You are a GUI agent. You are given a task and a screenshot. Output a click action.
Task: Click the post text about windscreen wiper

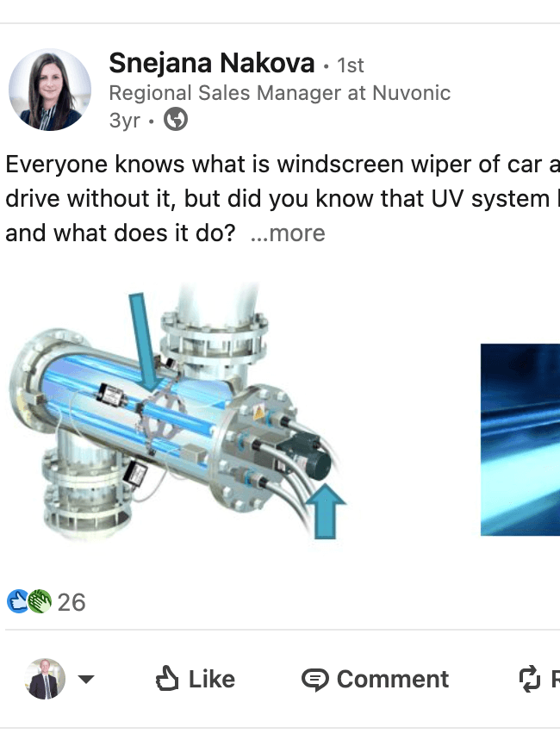click(283, 198)
